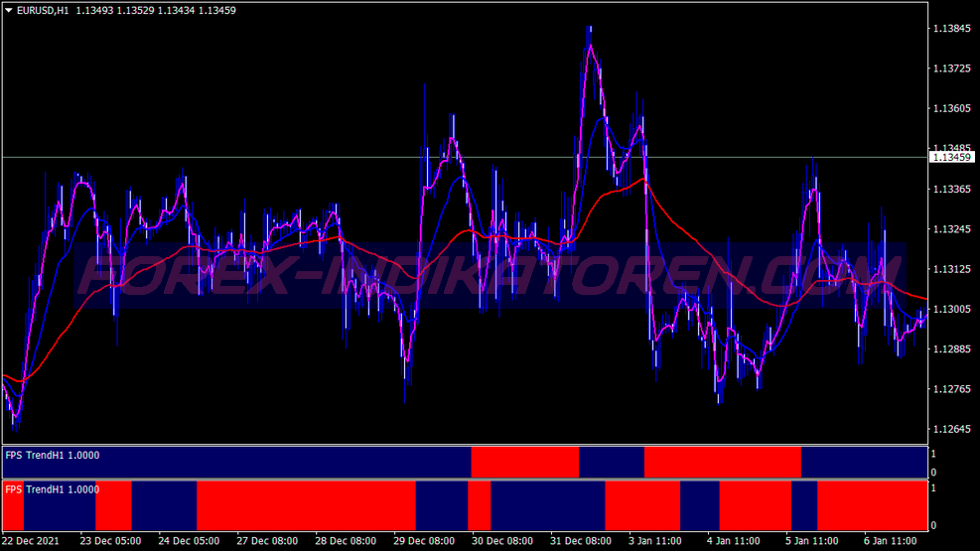Click the price scale value 1.13005

[952, 309]
